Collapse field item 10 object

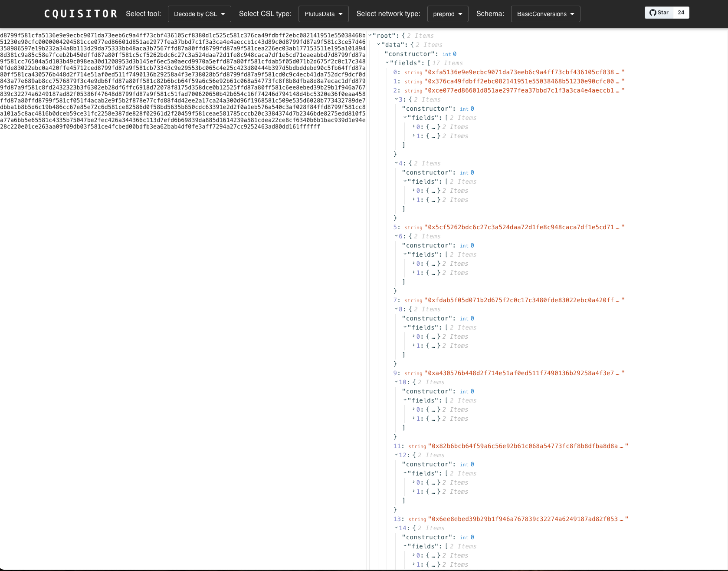[x=396, y=382]
